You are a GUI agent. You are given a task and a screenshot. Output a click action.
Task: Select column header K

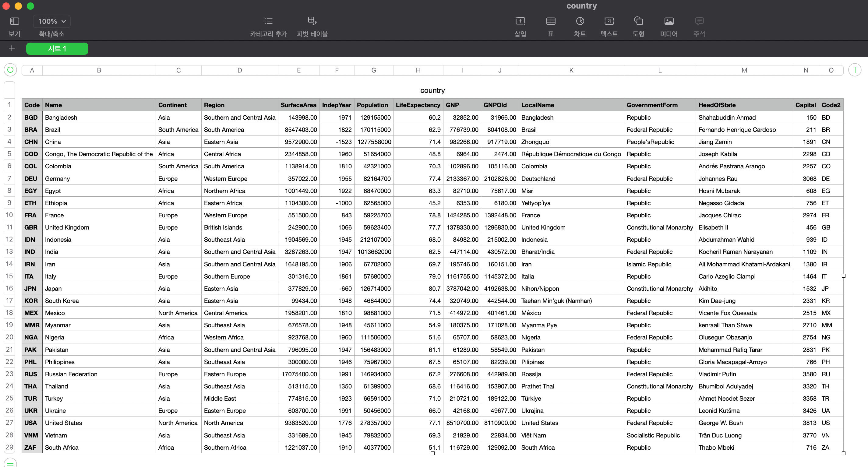571,70
